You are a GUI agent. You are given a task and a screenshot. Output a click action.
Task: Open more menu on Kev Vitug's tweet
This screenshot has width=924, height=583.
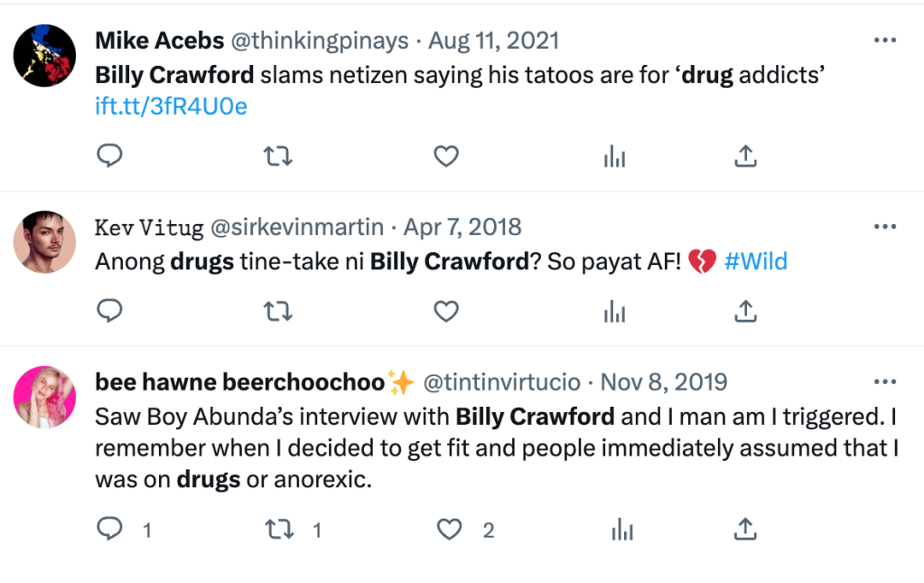click(x=884, y=226)
